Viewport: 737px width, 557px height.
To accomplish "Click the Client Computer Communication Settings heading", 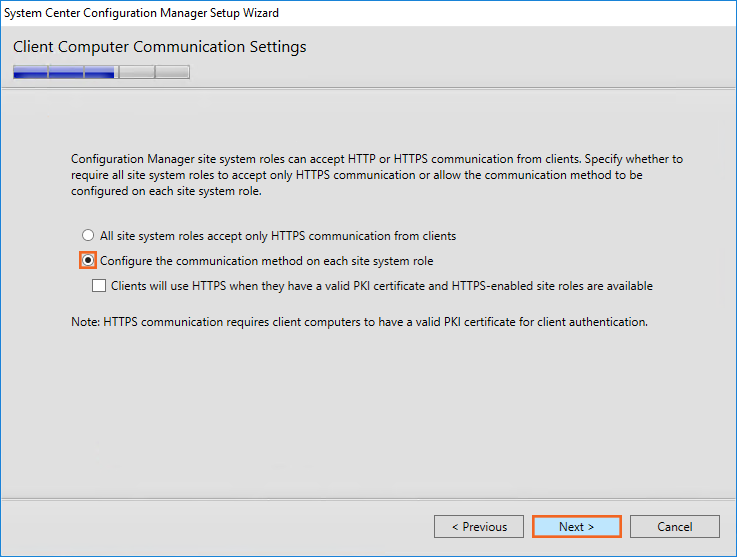I will pyautogui.click(x=160, y=47).
